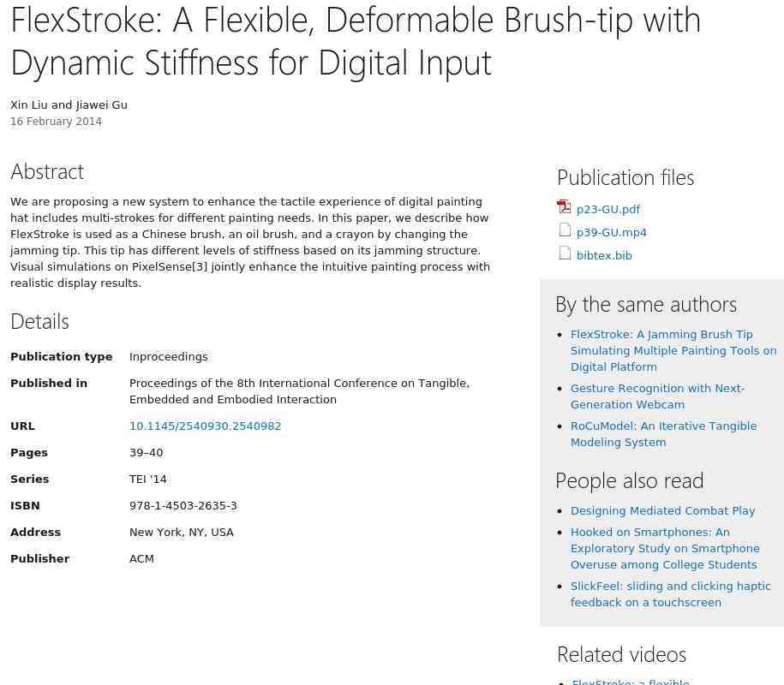Follow the DOI link 10.1145/2540930.2540982
Image resolution: width=784 pixels, height=685 pixels.
click(x=205, y=426)
